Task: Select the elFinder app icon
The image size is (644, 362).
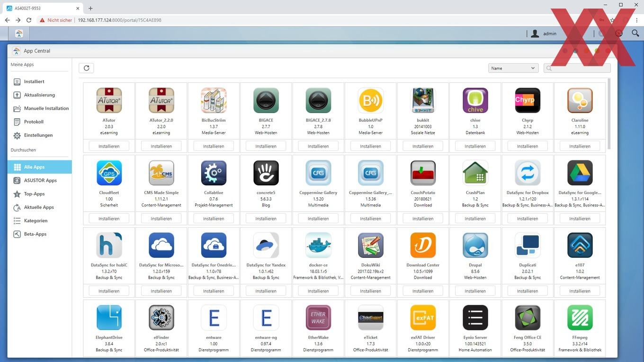Action: 161,318
